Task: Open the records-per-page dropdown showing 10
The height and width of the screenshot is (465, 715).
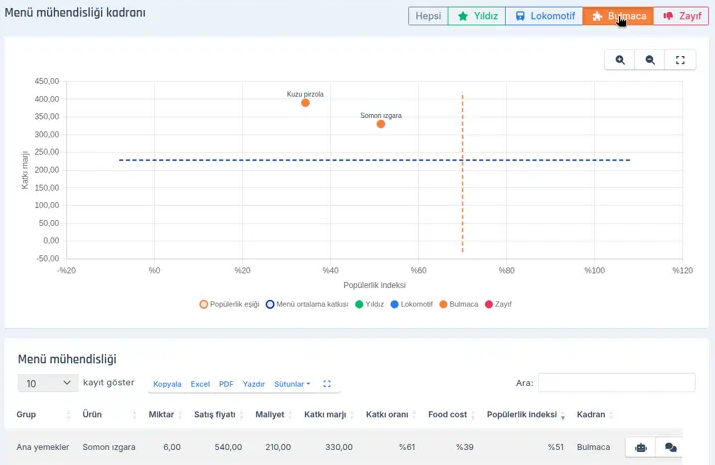Action: 48,383
